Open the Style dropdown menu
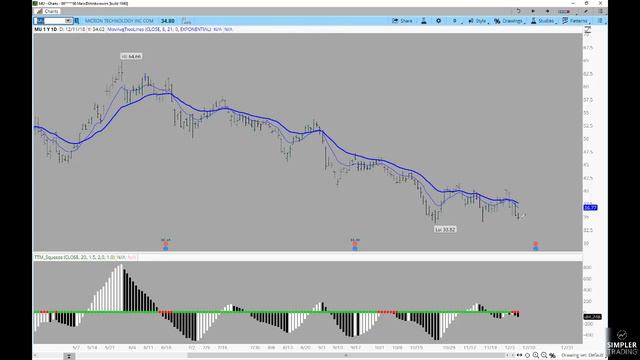This screenshot has height=360, width=640. point(477,21)
